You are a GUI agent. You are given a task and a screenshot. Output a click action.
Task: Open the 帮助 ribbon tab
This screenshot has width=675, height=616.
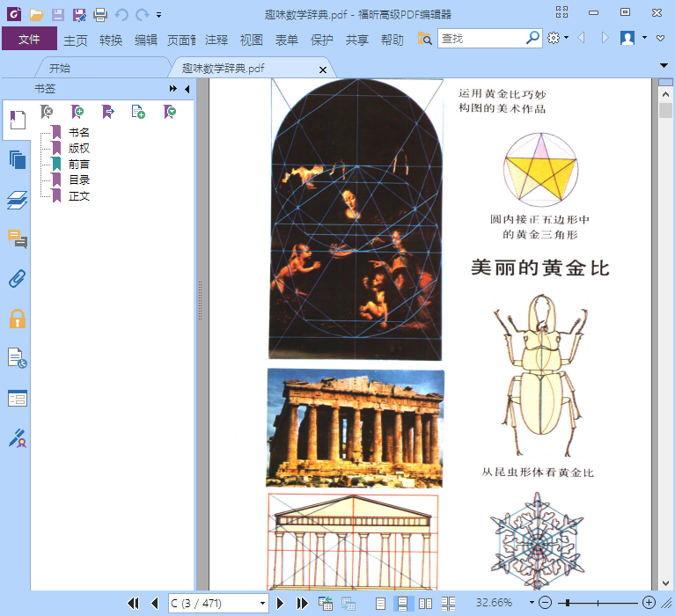coord(393,40)
